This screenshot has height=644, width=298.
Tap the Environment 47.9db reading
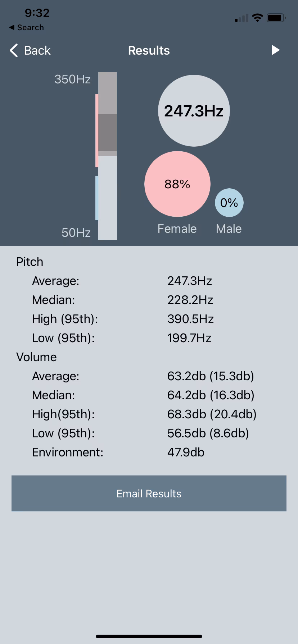coord(186,452)
